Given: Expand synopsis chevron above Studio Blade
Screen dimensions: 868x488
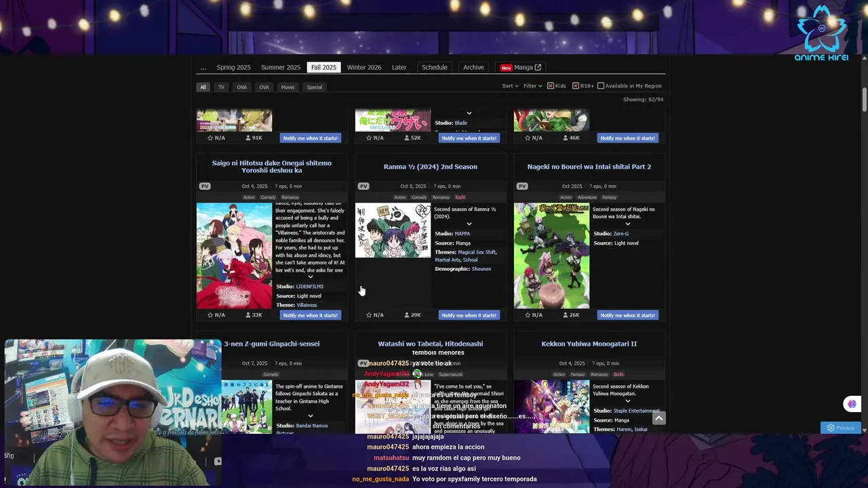Looking at the screenshot, I should coord(469,114).
